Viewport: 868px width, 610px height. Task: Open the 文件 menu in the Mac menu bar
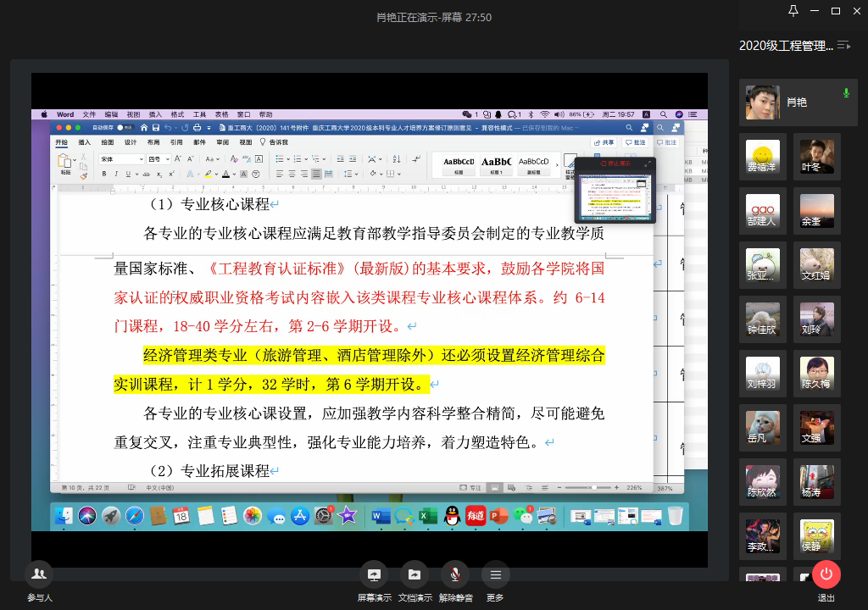click(x=89, y=114)
